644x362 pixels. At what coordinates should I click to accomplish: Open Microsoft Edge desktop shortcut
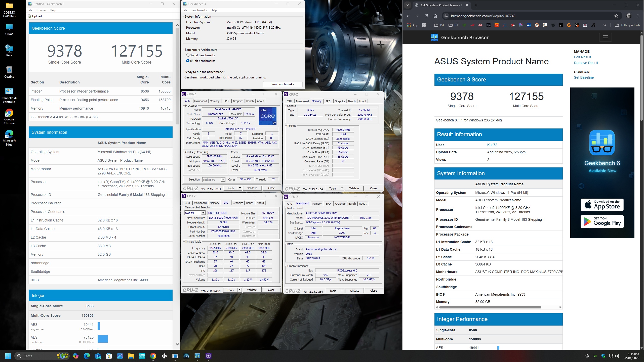pos(9,138)
